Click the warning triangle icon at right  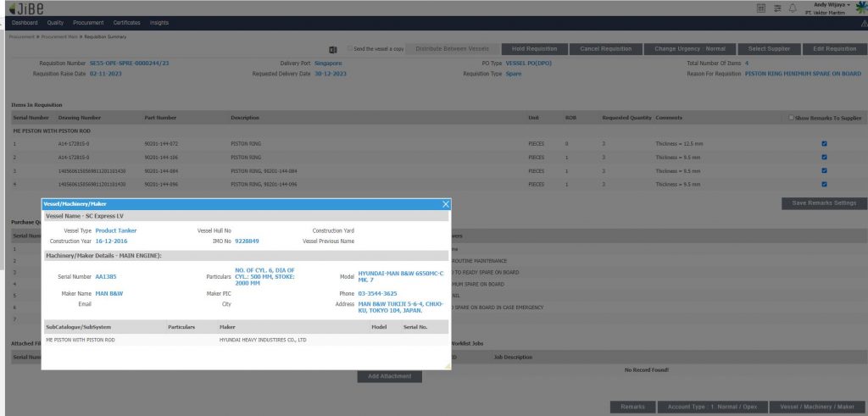(862, 22)
